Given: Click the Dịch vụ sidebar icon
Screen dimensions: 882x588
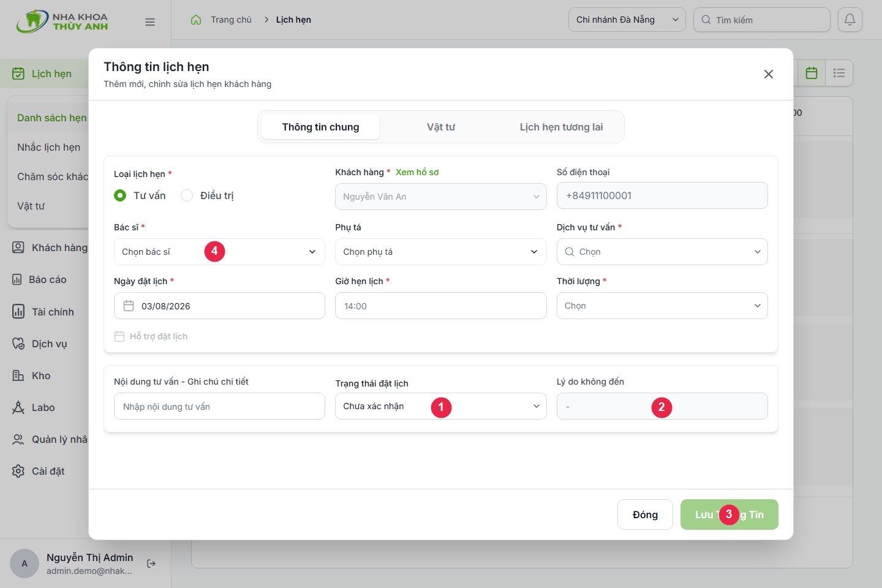Looking at the screenshot, I should click(x=18, y=344).
